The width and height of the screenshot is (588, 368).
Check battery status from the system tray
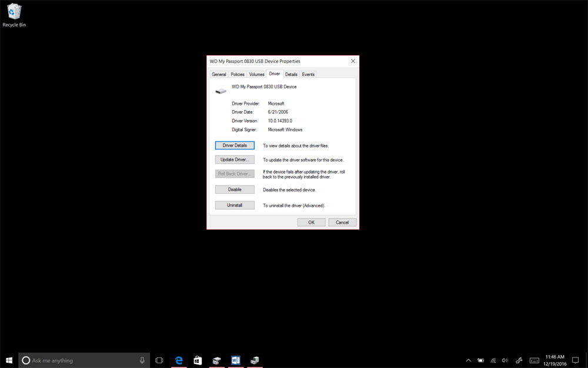[x=480, y=360]
